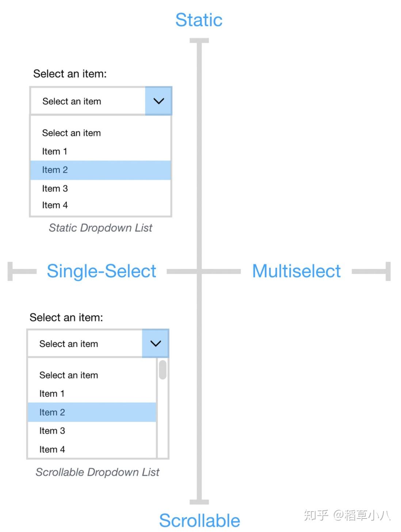Pick 'Select an item' option in static list

(72, 133)
